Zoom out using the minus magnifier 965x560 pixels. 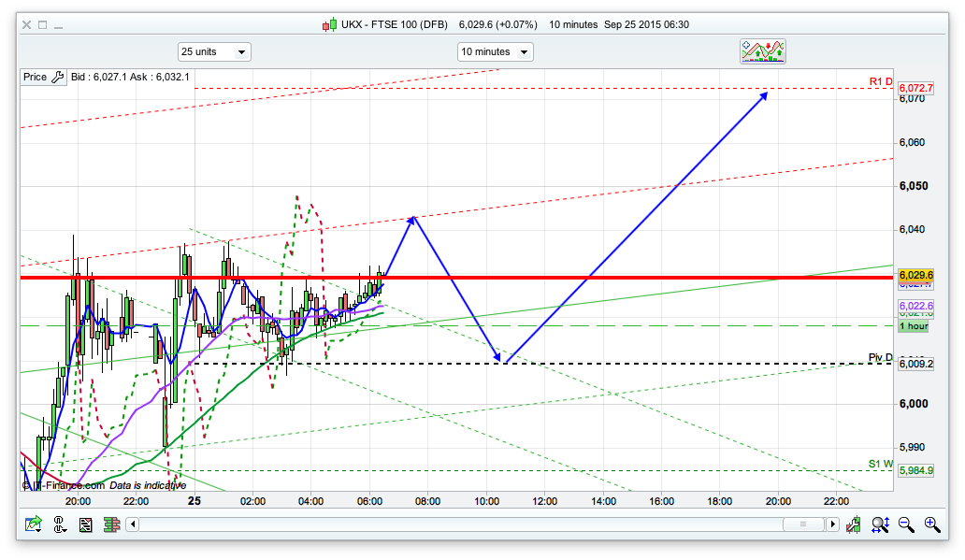[905, 524]
